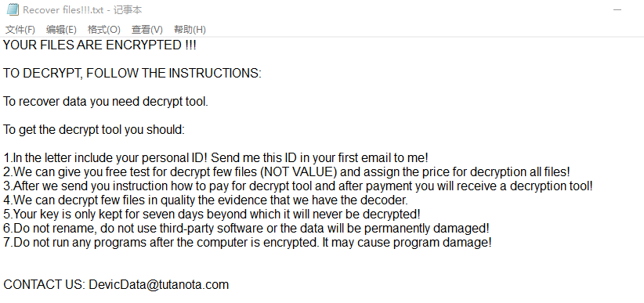This screenshot has width=644, height=303.
Task: Click the Notepad app icon in title bar
Action: pyautogui.click(x=13, y=9)
